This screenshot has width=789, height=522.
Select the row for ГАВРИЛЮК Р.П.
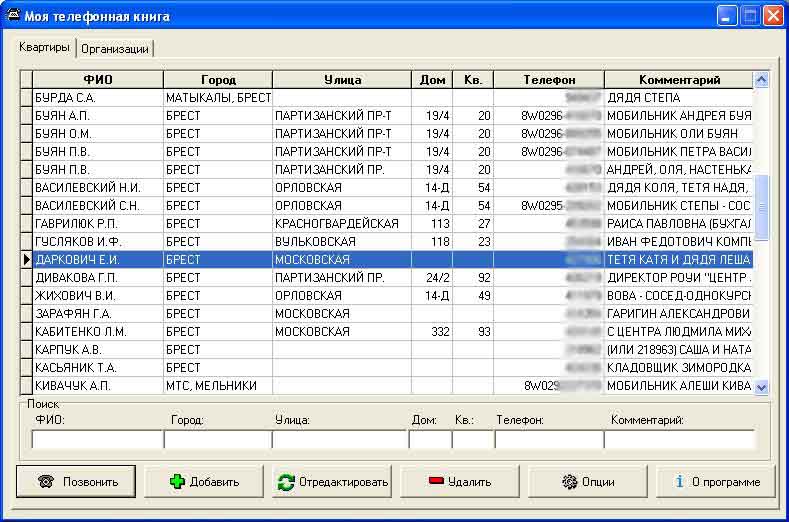(98, 224)
